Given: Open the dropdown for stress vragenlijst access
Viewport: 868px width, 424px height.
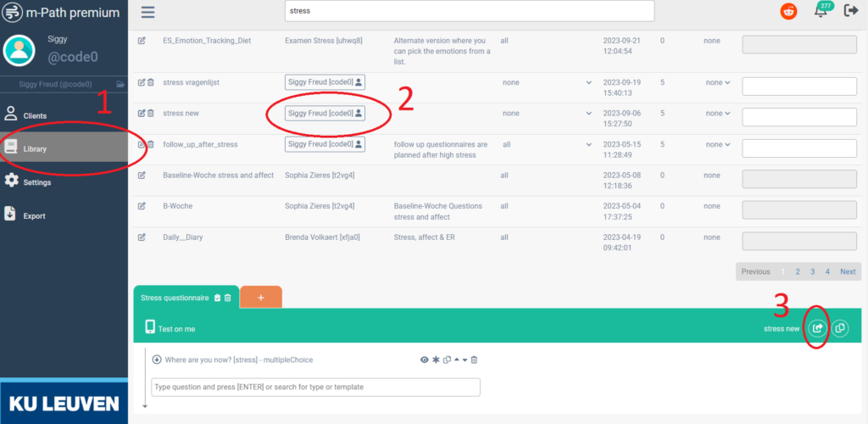Looking at the screenshot, I should tap(588, 83).
